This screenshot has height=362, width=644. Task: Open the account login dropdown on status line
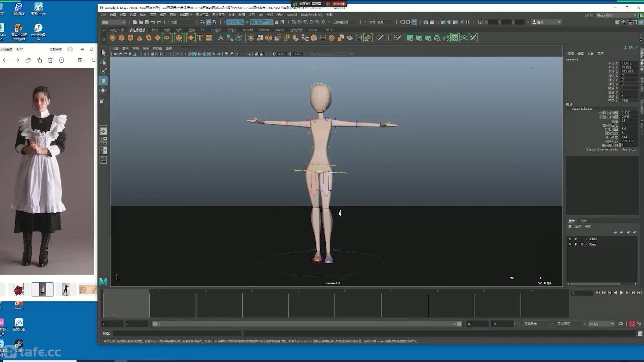point(547,22)
